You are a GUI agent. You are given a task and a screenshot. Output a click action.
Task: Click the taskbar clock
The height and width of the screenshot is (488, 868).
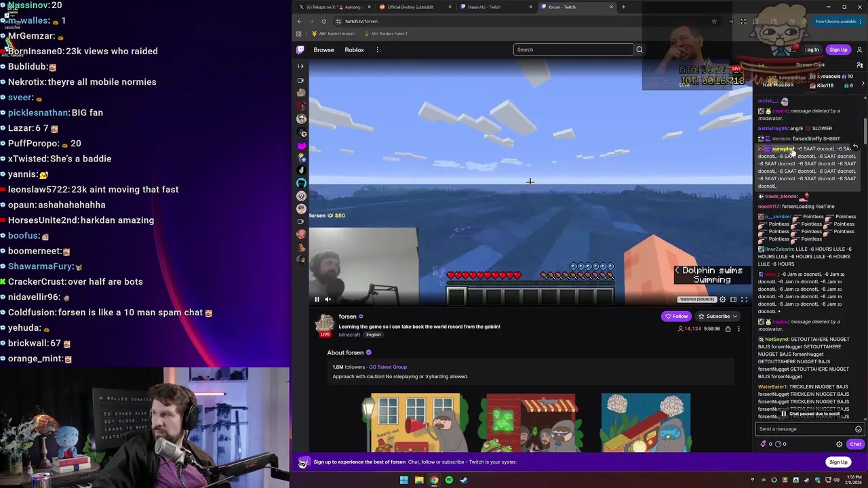pos(853,480)
